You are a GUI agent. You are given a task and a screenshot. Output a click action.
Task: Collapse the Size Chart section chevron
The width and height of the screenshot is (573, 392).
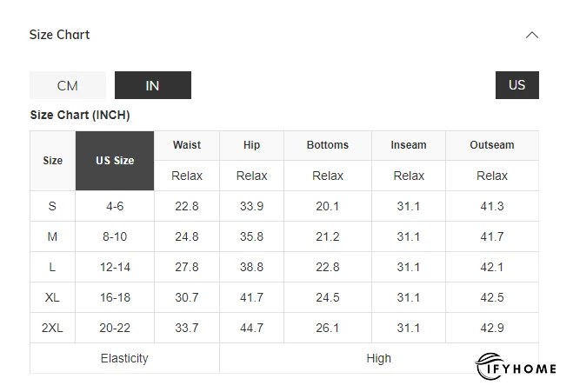pyautogui.click(x=532, y=36)
